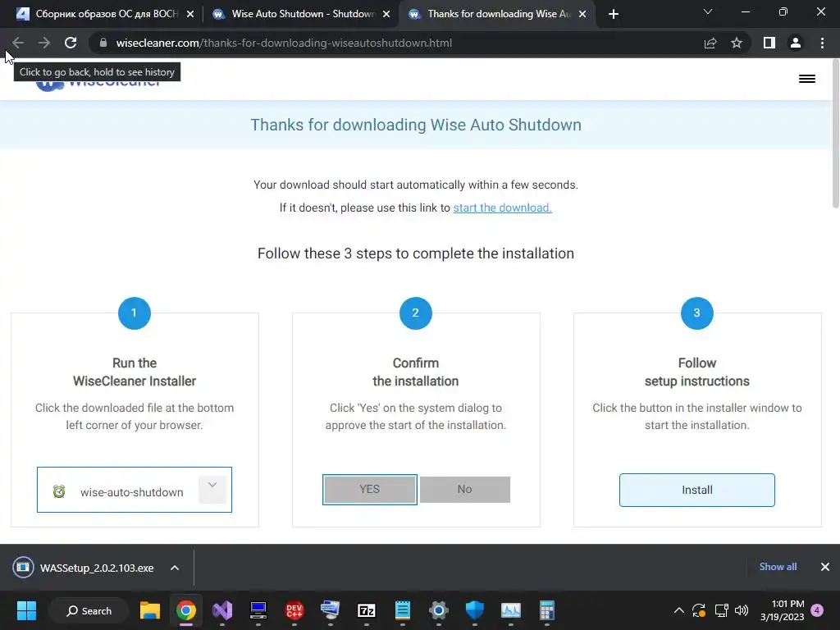Select the Thanks for downloading tab
The image size is (840, 630).
pyautogui.click(x=498, y=14)
